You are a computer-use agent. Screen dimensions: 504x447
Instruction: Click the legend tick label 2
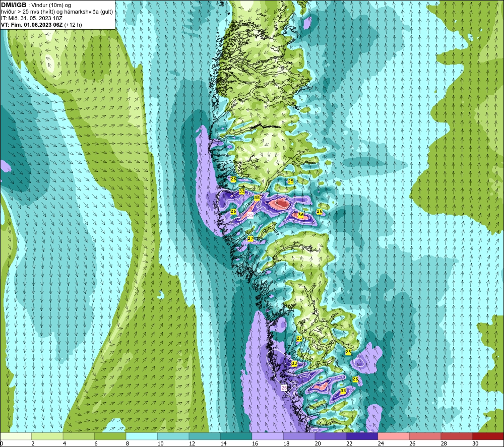33,444
